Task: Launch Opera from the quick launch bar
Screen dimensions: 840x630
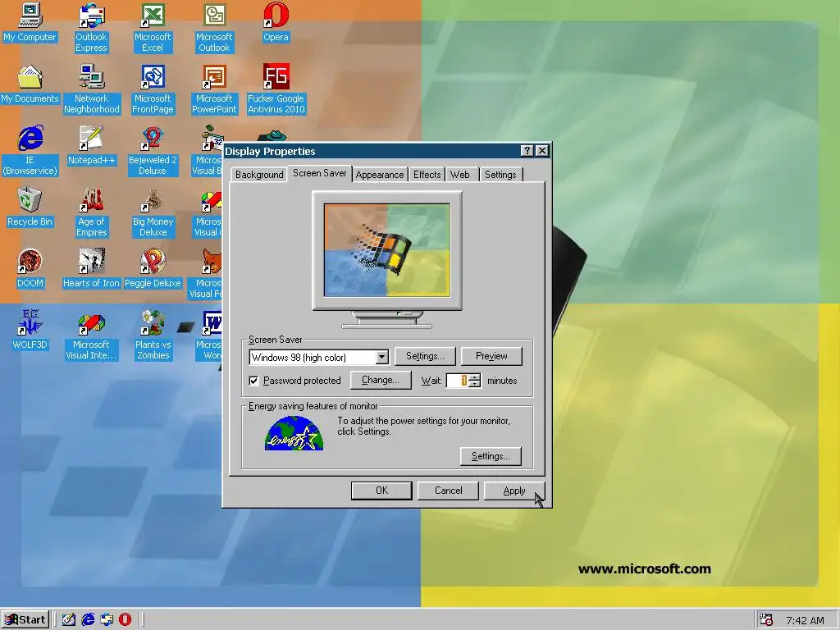Action: pyautogui.click(x=125, y=620)
